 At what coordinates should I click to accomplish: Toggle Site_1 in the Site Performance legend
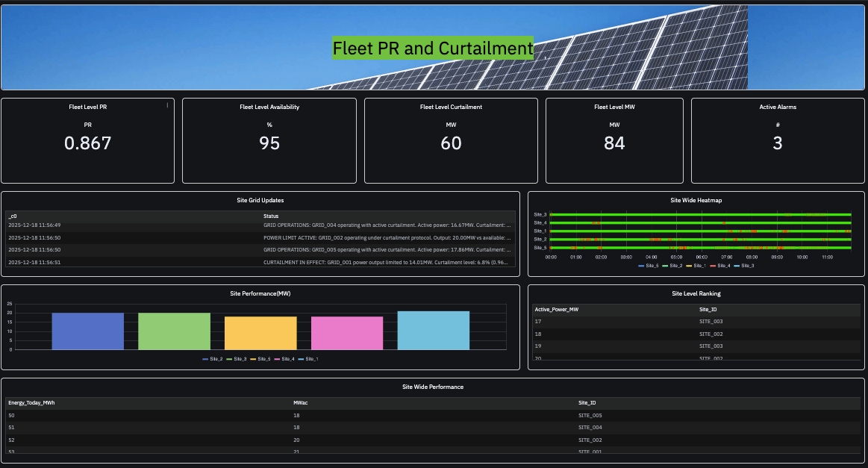click(307, 359)
